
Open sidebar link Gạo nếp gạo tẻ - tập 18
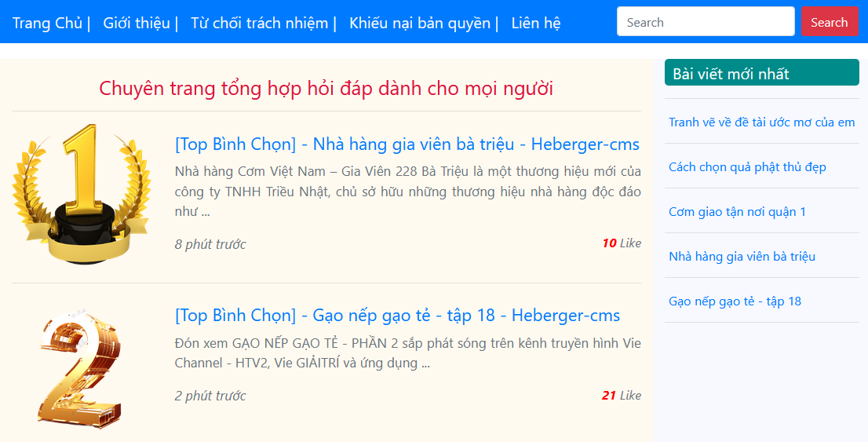(x=735, y=301)
